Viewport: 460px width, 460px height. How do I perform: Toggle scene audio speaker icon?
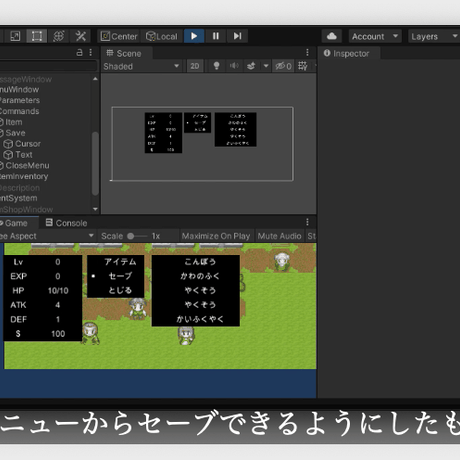[x=234, y=66]
